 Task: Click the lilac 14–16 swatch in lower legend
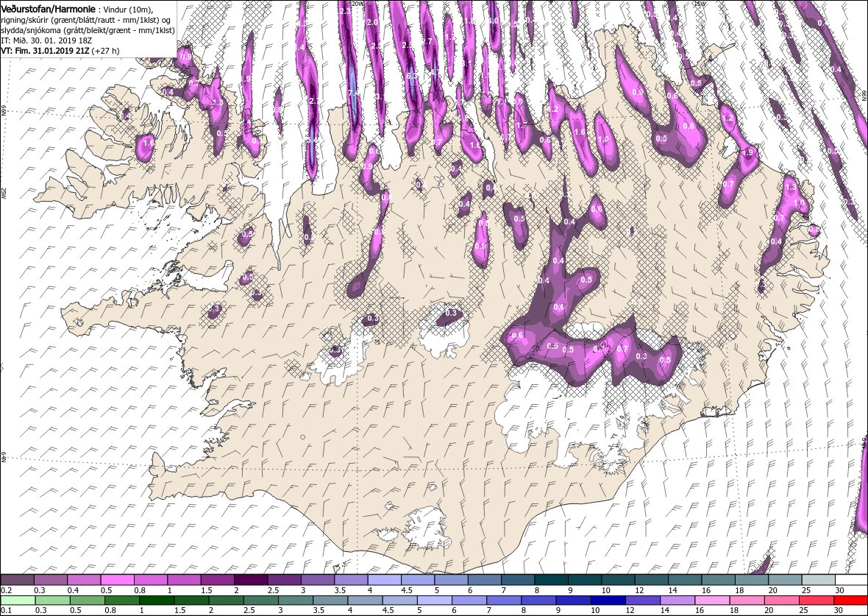[x=677, y=601]
